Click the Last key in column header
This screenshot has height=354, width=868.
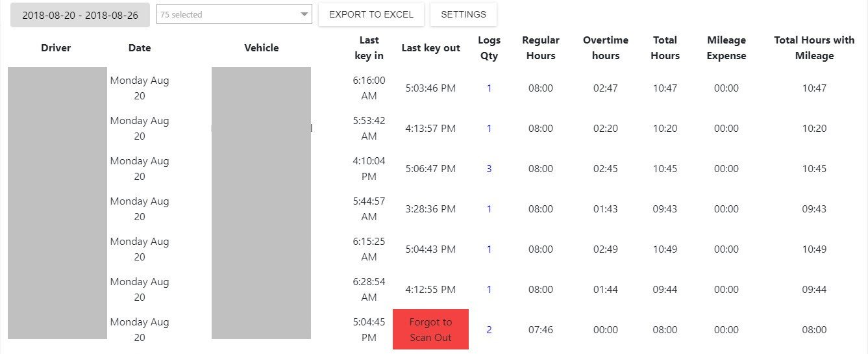click(369, 48)
